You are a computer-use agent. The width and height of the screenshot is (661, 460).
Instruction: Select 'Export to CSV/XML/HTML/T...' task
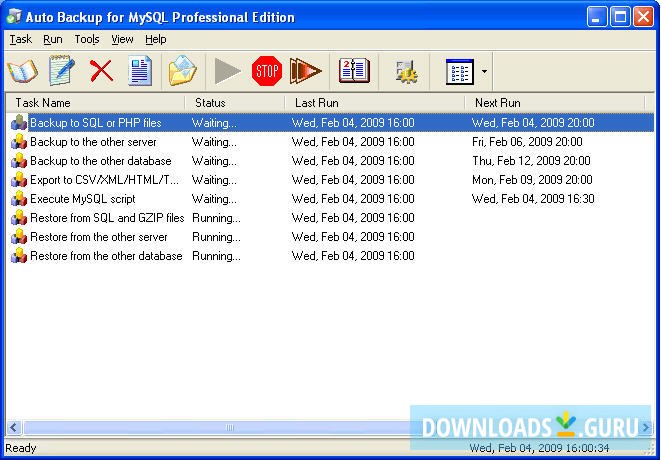(x=105, y=180)
